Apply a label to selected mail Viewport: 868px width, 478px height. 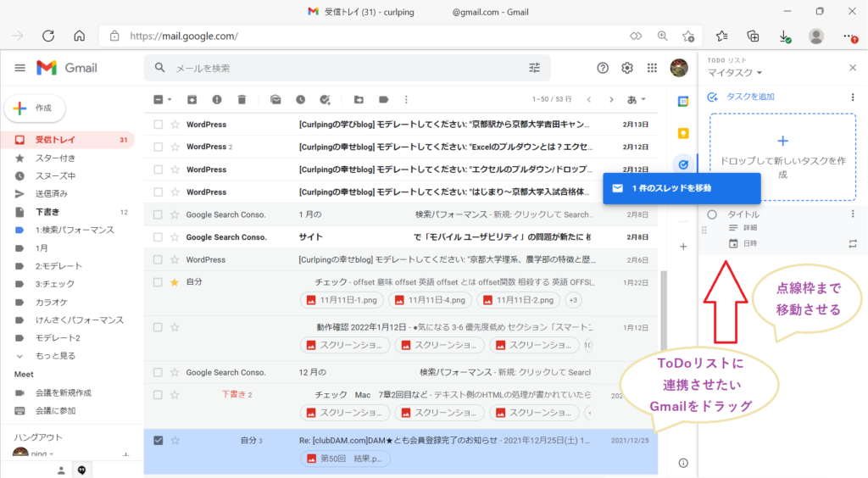click(x=384, y=100)
